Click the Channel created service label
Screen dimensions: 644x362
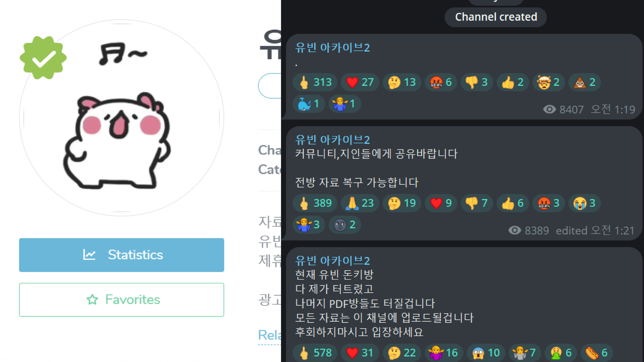pos(496,17)
